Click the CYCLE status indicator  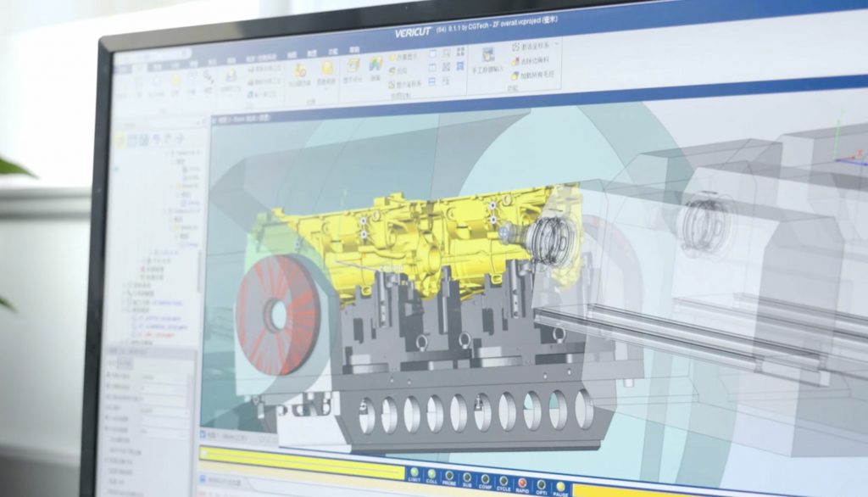(x=504, y=481)
